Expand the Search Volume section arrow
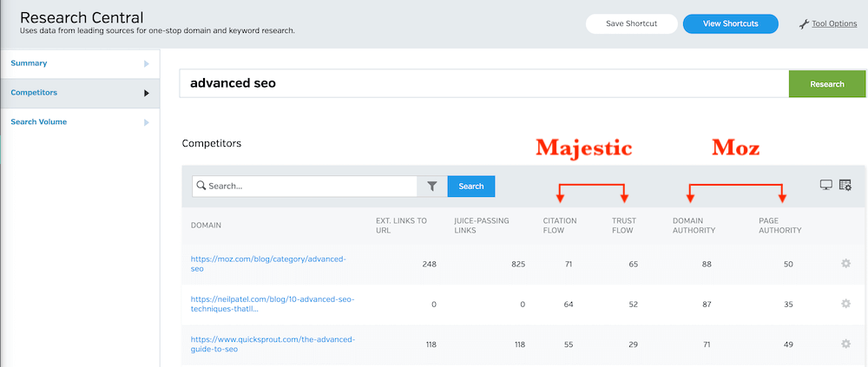The image size is (868, 367). pos(147,122)
